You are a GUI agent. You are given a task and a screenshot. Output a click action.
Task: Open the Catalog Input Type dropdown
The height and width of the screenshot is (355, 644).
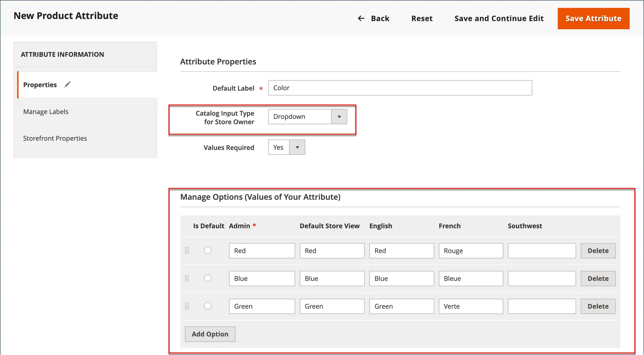point(299,117)
